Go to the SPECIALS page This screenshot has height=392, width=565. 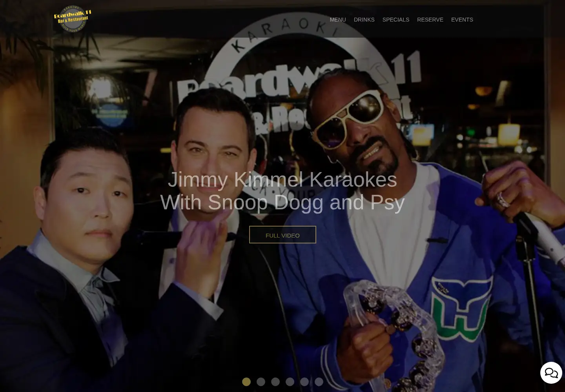(x=396, y=20)
